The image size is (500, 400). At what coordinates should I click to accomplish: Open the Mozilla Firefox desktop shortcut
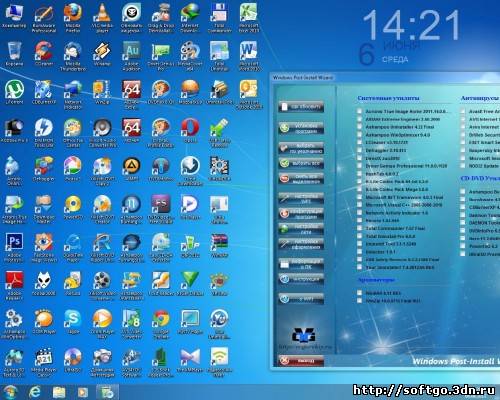(73, 17)
